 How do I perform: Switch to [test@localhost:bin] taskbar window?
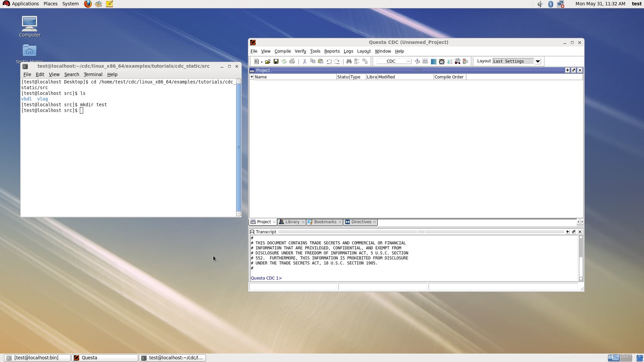37,358
